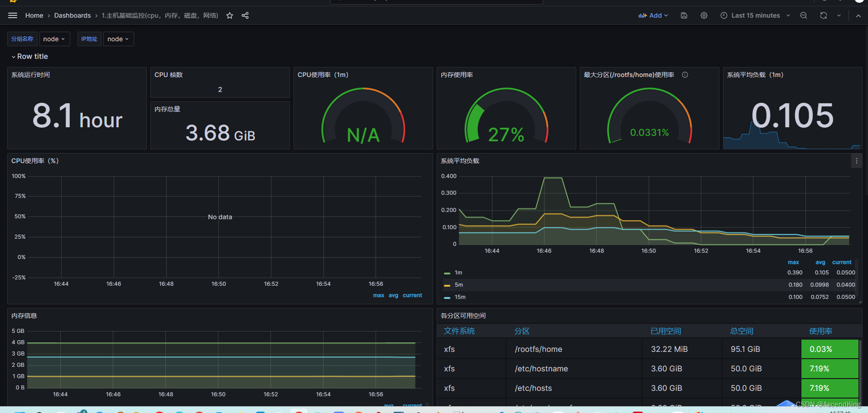Open the Last 15 minutes time picker
This screenshot has width=868, height=413.
tap(754, 15)
